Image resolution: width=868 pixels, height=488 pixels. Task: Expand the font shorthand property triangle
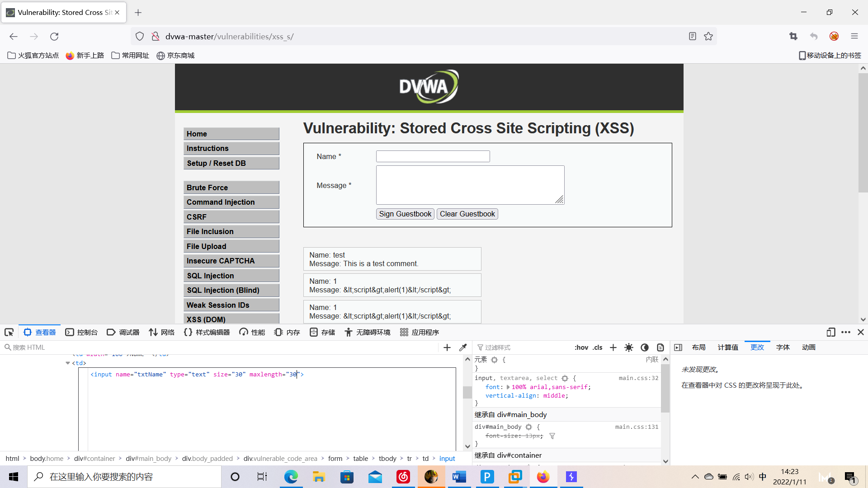(508, 387)
